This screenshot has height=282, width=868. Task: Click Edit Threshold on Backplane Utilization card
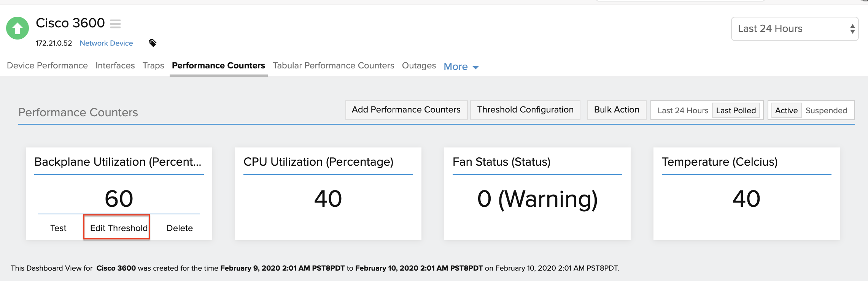pyautogui.click(x=118, y=228)
